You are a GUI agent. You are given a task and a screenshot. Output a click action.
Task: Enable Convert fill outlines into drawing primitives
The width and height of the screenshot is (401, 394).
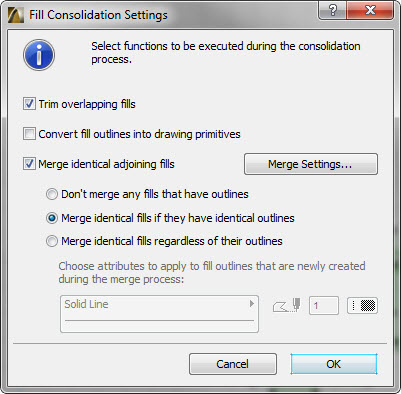(29, 134)
